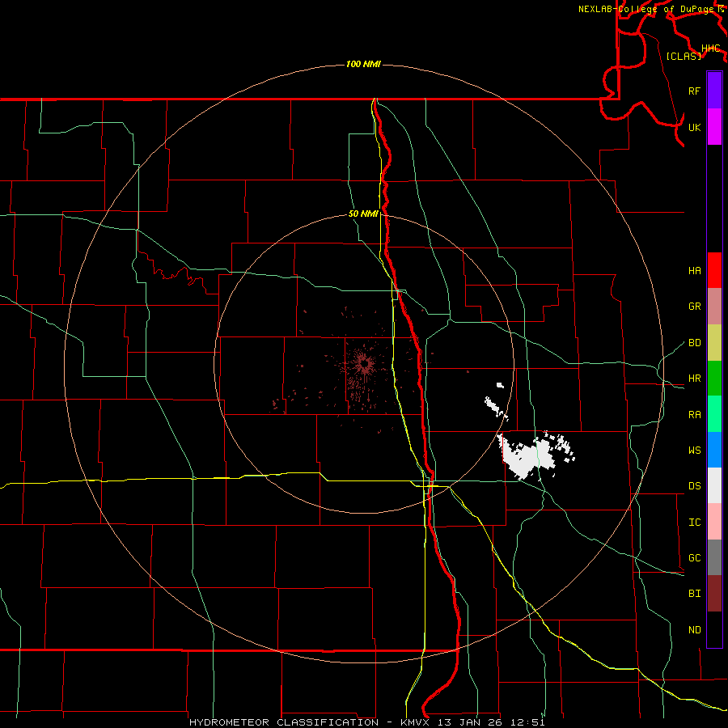Click the "HHC" product code text

pos(710,49)
